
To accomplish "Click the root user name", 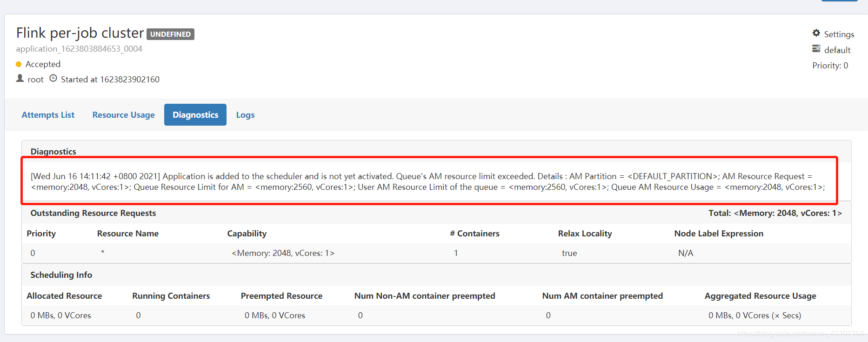I will (35, 80).
